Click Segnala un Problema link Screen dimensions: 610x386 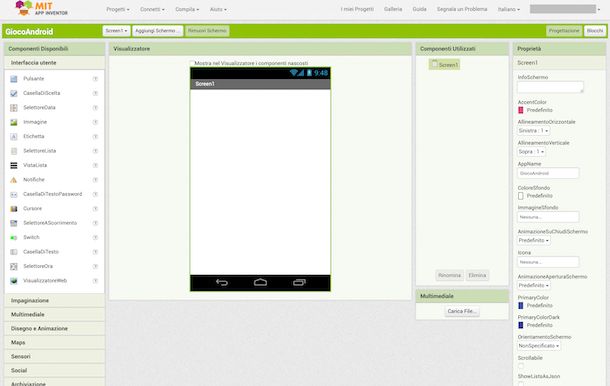tap(462, 9)
